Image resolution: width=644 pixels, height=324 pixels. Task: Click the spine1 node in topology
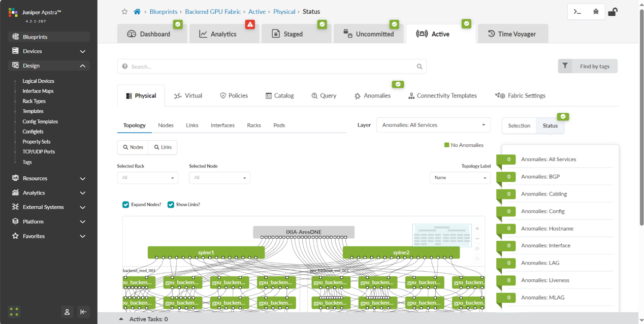(206, 252)
